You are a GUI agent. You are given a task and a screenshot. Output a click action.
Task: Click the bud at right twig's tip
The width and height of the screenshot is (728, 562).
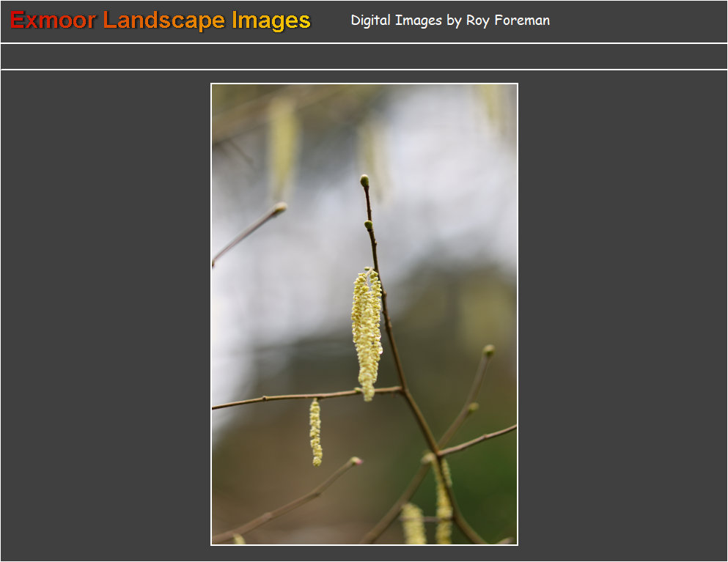[x=488, y=351]
